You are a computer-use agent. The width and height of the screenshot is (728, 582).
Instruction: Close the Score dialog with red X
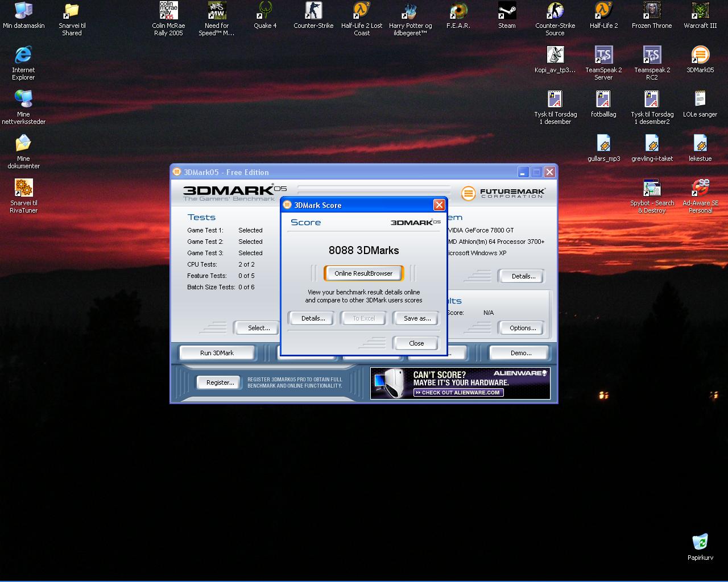click(439, 205)
